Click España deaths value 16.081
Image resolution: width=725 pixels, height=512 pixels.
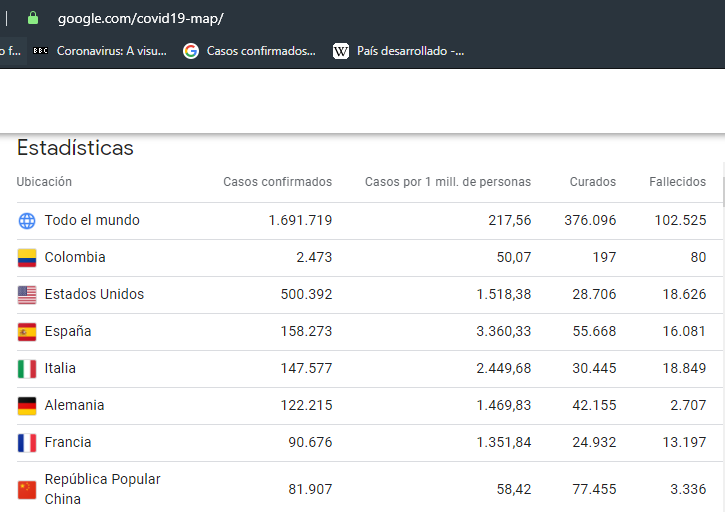click(x=684, y=331)
